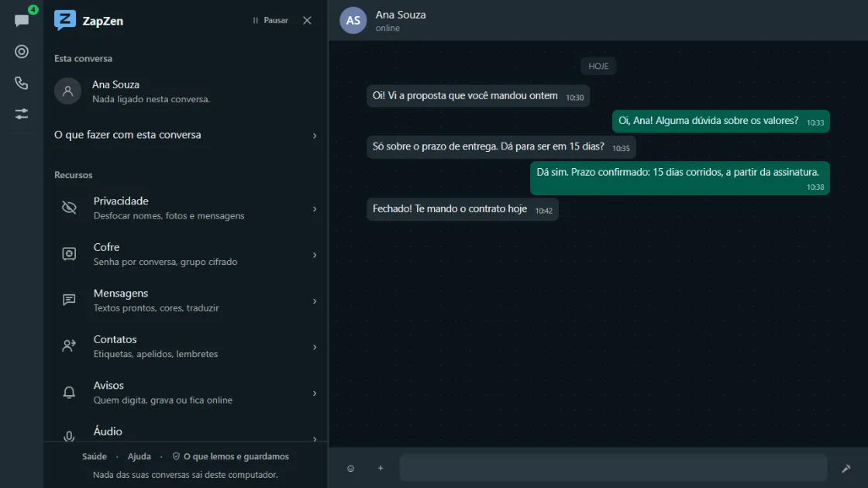Screen dimensions: 868x488
Task: Expand the Avisos chevron
Action: 315,393
